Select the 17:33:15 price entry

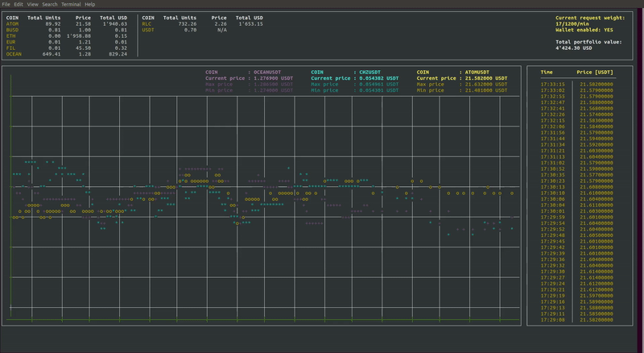click(x=576, y=85)
